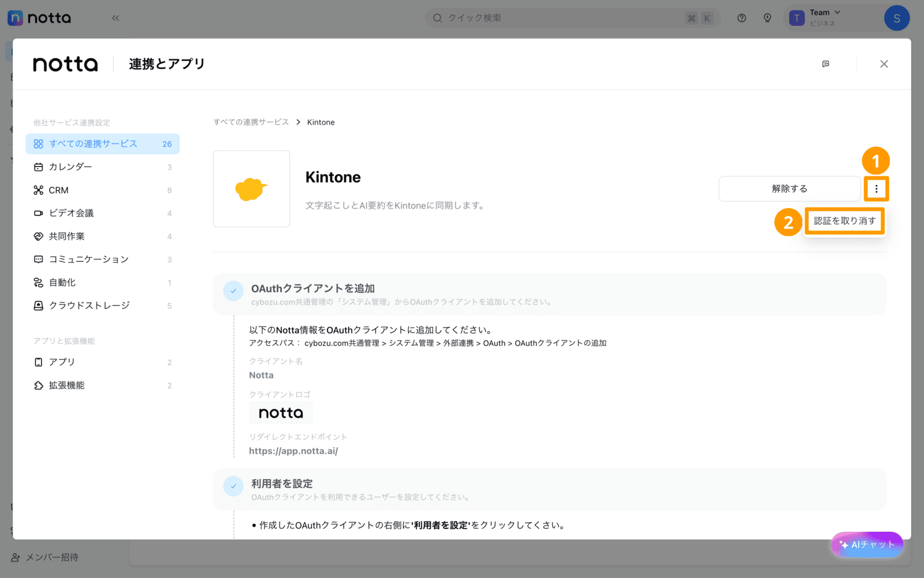Click the Kintone cloud logo thumbnail
The width and height of the screenshot is (924, 578).
pos(251,189)
